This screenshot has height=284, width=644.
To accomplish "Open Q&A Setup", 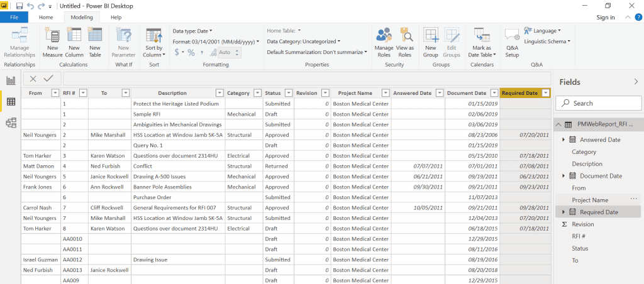I will pyautogui.click(x=512, y=43).
